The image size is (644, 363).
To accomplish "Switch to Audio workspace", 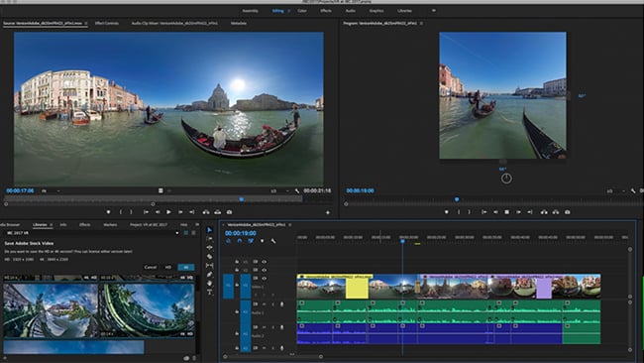I will (351, 11).
